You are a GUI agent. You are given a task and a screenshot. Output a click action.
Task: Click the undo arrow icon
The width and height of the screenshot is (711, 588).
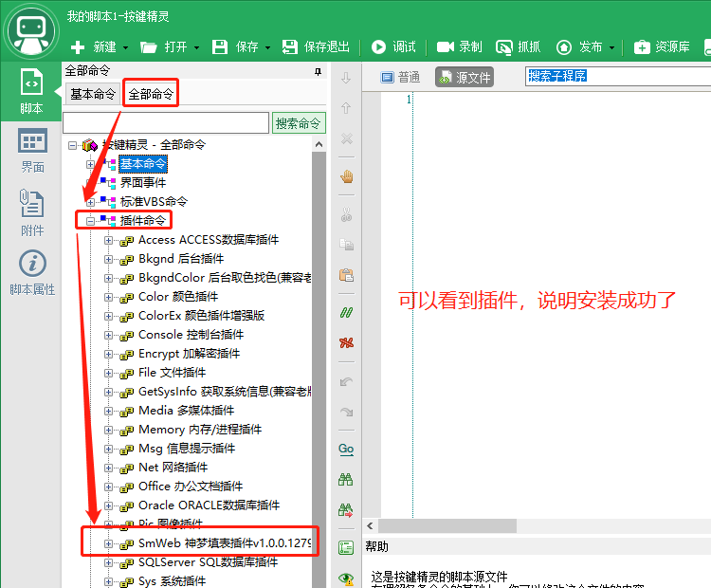[346, 381]
